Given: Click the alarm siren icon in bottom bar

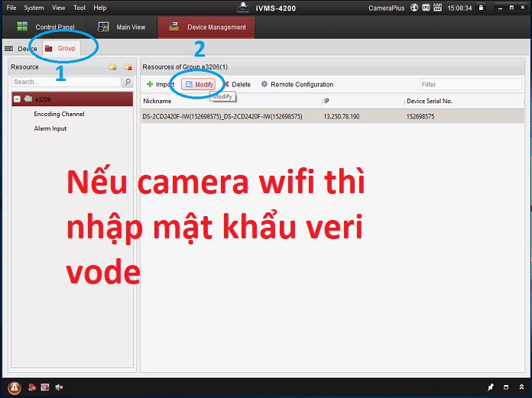Looking at the screenshot, I should coord(32,387).
